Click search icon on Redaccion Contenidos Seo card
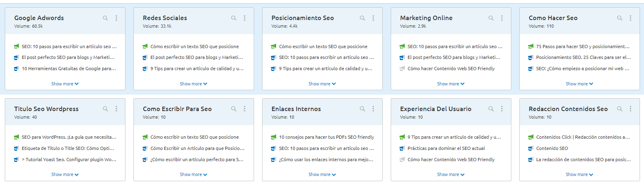 [x=620, y=109]
